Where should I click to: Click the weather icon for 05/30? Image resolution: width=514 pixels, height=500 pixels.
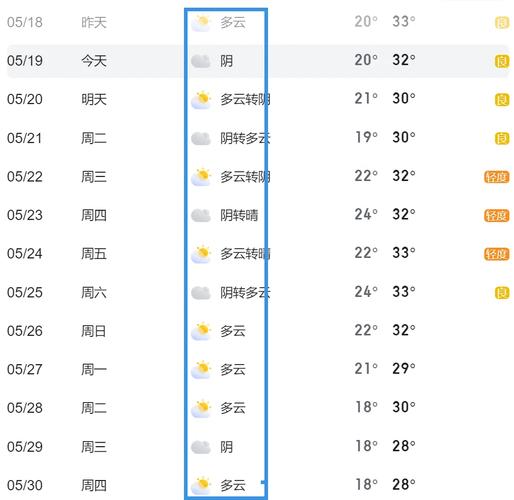[x=201, y=485]
